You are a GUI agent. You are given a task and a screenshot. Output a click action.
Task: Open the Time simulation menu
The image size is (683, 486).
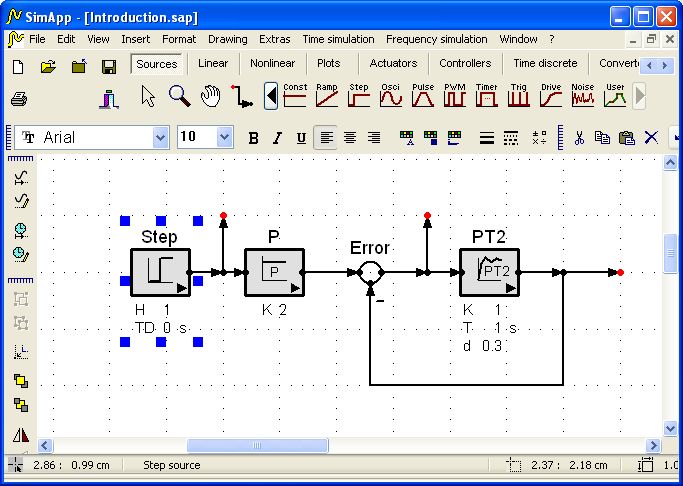[x=338, y=39]
